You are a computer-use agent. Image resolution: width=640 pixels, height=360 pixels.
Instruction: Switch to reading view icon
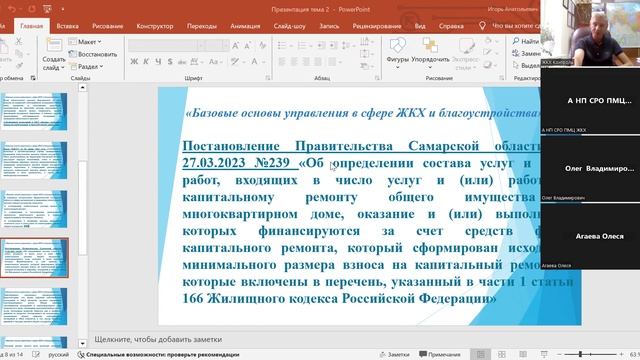tap(523, 354)
